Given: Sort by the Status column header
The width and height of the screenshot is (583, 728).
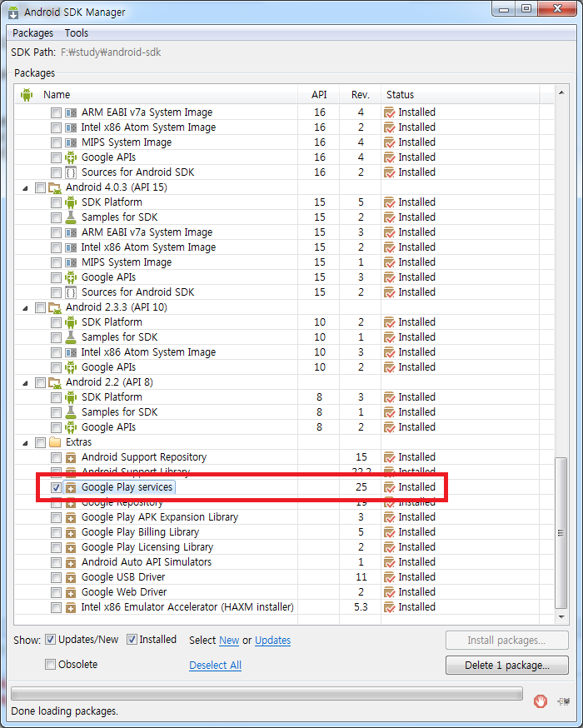Looking at the screenshot, I should click(461, 95).
